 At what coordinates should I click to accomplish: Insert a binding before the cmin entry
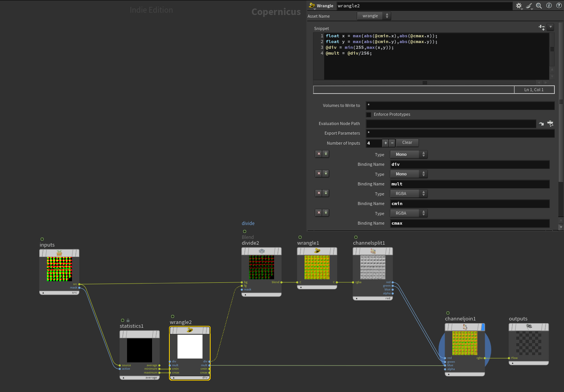click(326, 193)
